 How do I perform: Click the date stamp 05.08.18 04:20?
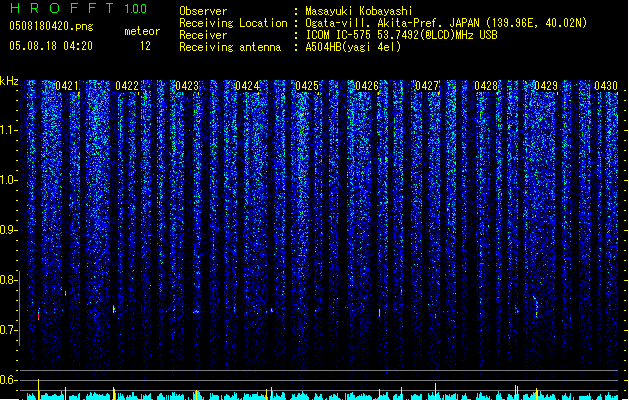(x=51, y=46)
